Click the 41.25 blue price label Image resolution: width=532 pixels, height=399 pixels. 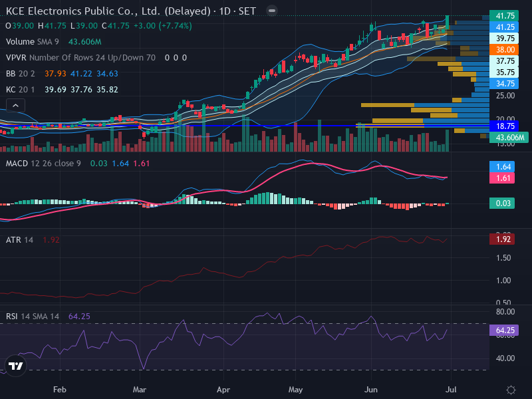[504, 27]
